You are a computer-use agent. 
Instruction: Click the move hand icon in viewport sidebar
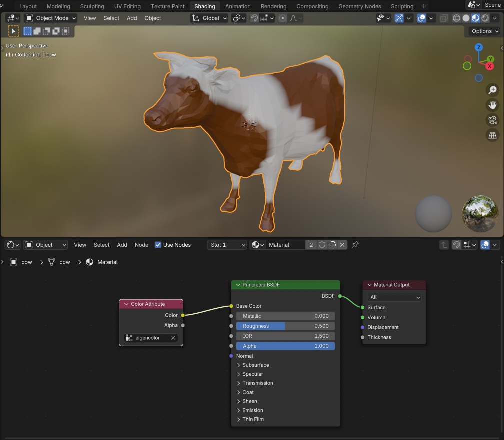[x=492, y=105]
